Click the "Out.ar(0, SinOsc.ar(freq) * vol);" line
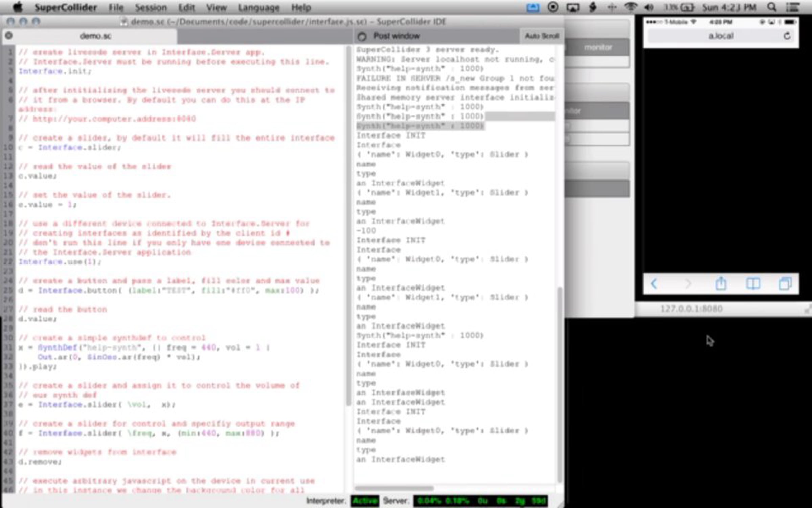The image size is (812, 508). 119,357
